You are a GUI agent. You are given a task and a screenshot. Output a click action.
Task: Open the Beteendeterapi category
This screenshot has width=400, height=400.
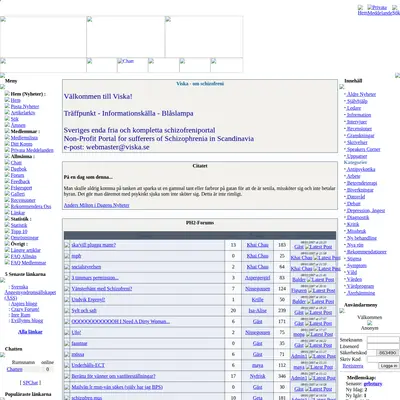coord(362,183)
